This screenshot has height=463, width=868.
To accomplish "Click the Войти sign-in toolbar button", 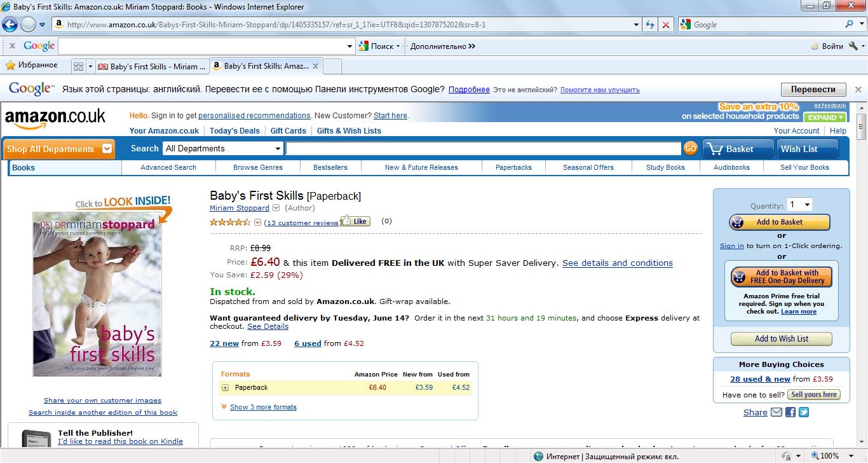I will [827, 46].
